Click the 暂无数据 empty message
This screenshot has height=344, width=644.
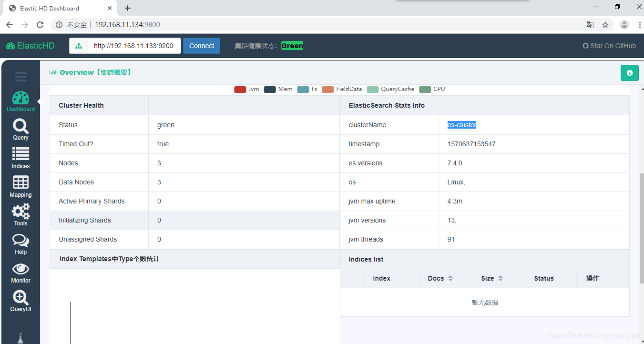(x=485, y=303)
